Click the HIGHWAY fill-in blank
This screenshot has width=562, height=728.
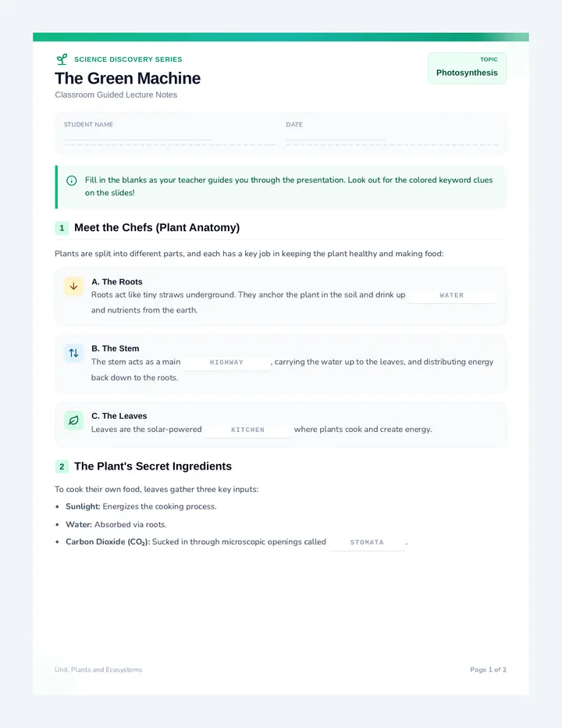[x=226, y=362]
